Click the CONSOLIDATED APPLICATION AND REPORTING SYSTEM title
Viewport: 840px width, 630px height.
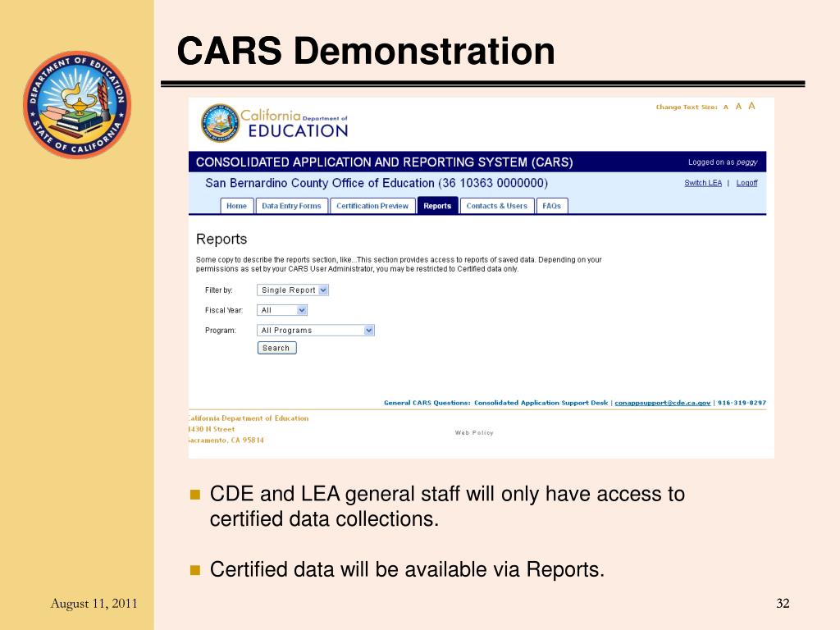click(x=384, y=162)
